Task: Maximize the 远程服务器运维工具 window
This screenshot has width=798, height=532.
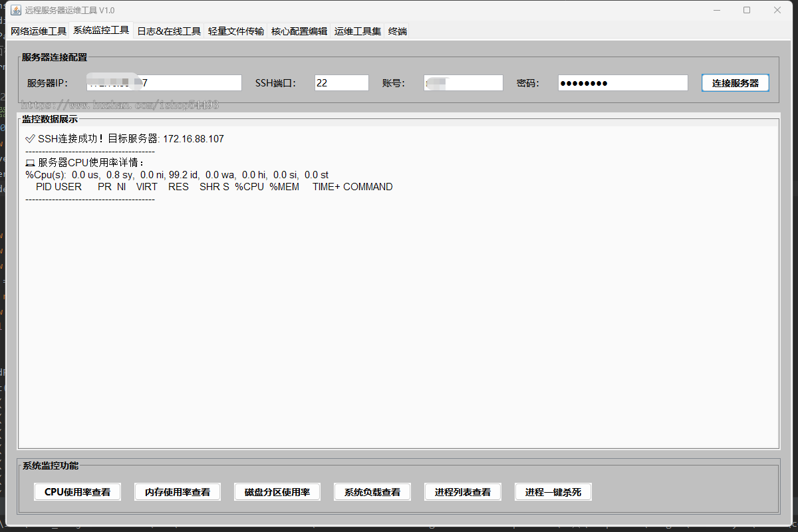Action: [x=747, y=10]
